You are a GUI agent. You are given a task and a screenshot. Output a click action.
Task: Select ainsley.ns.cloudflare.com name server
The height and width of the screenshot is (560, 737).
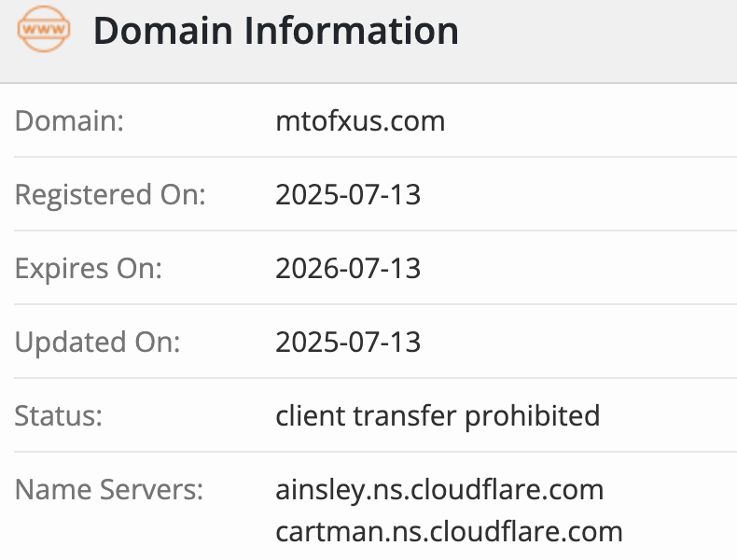click(439, 490)
